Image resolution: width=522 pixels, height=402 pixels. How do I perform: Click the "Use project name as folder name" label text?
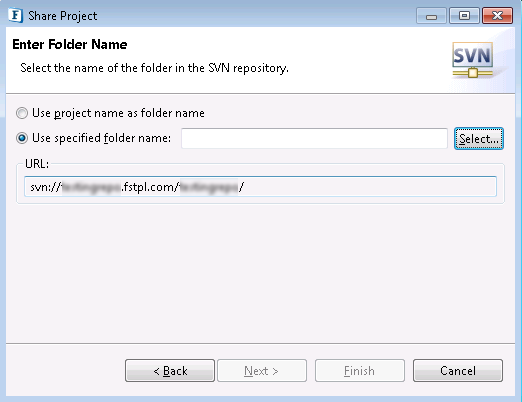coord(118,113)
